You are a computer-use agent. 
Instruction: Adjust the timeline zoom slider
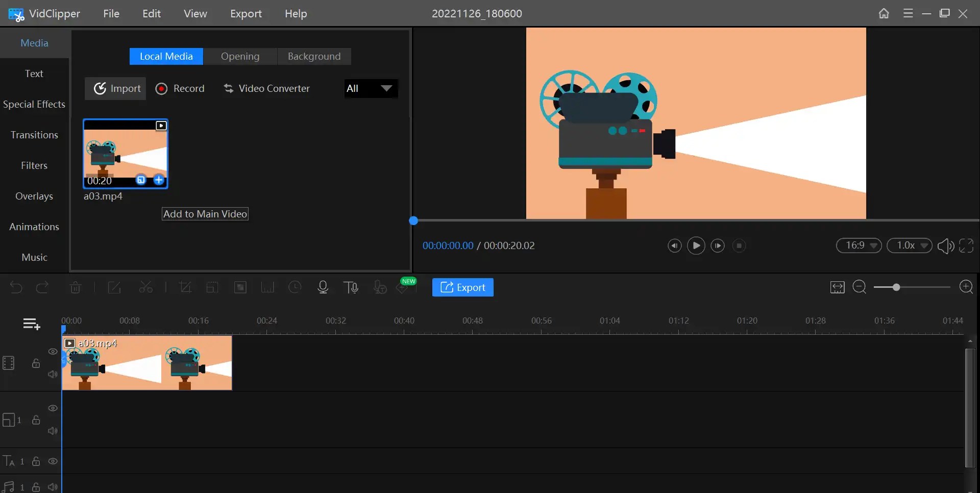(x=896, y=287)
